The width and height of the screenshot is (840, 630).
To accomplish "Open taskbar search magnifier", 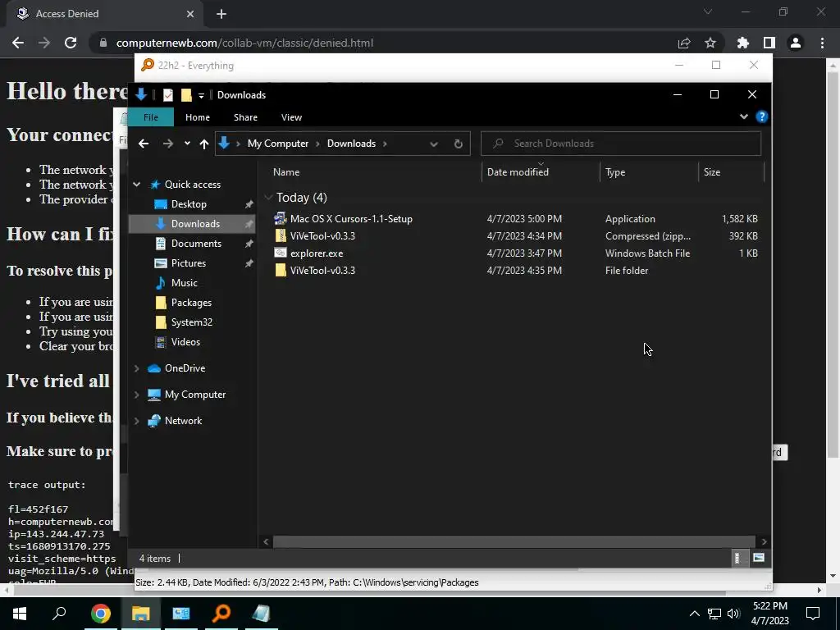I will pyautogui.click(x=59, y=614).
